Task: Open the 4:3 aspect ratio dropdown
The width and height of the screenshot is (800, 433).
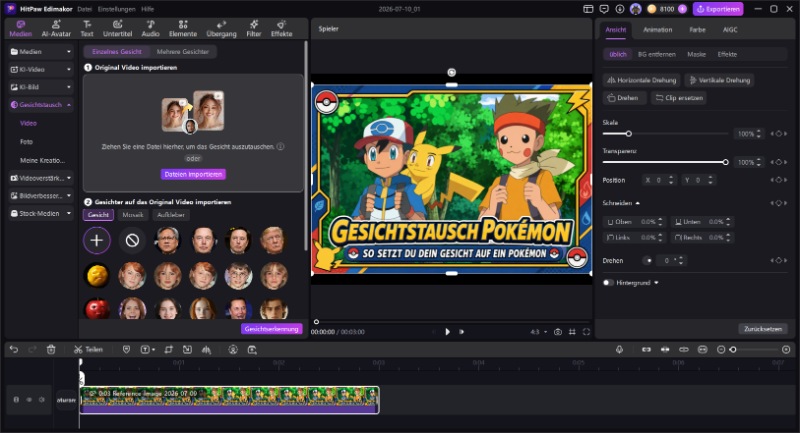Action: (538, 332)
